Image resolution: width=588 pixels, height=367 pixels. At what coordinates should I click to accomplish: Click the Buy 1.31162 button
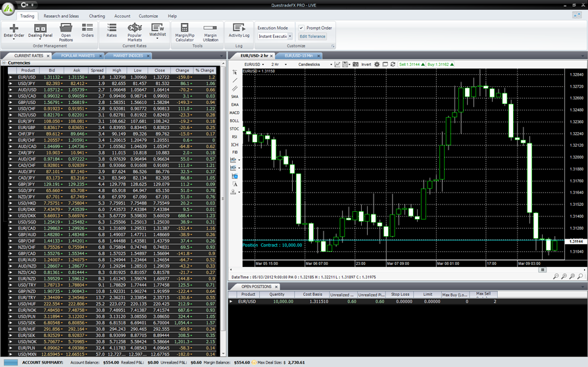pos(440,64)
